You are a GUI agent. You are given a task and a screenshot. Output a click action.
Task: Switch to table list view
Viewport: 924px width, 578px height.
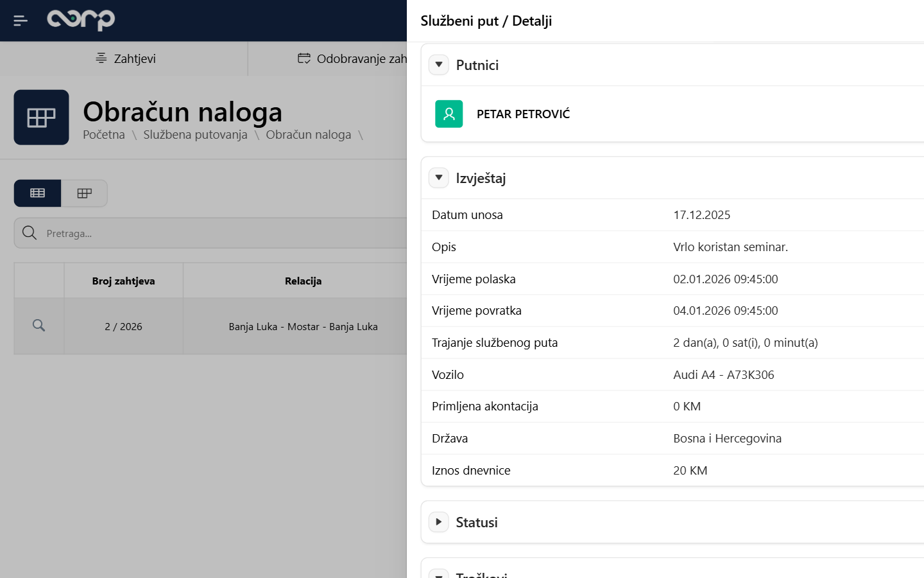pyautogui.click(x=38, y=193)
